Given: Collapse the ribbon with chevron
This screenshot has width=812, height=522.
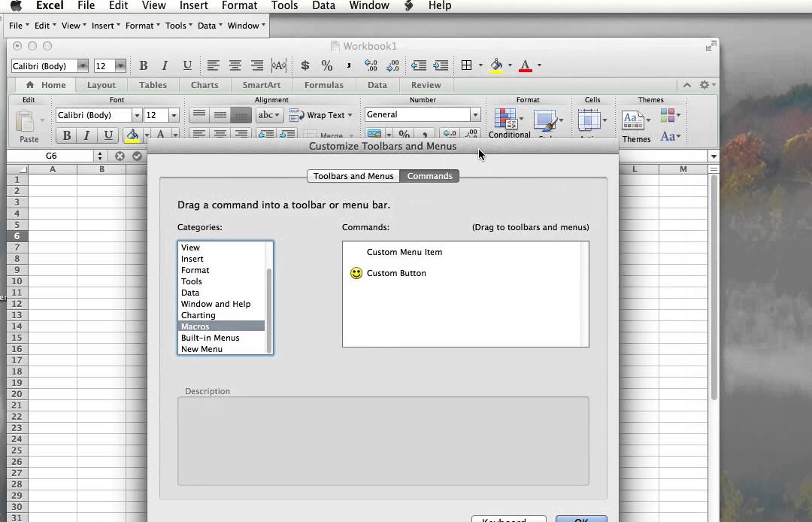Looking at the screenshot, I should click(x=687, y=85).
